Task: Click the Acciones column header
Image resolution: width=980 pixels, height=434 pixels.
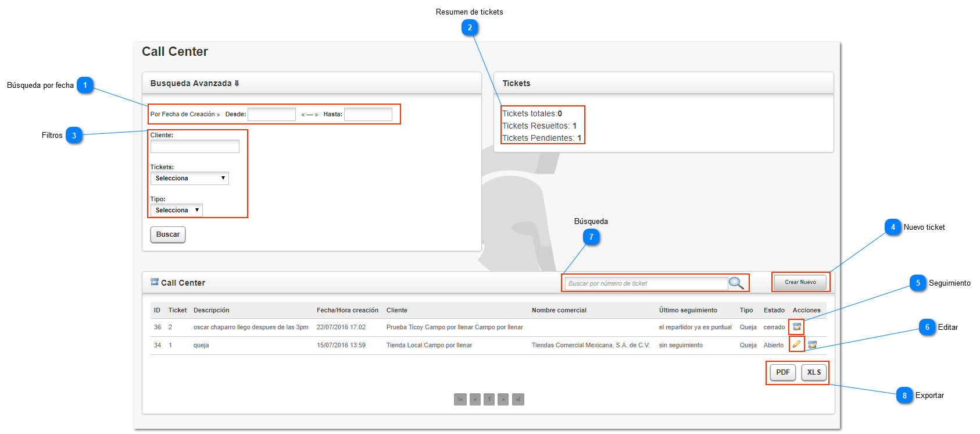Action: click(x=807, y=310)
